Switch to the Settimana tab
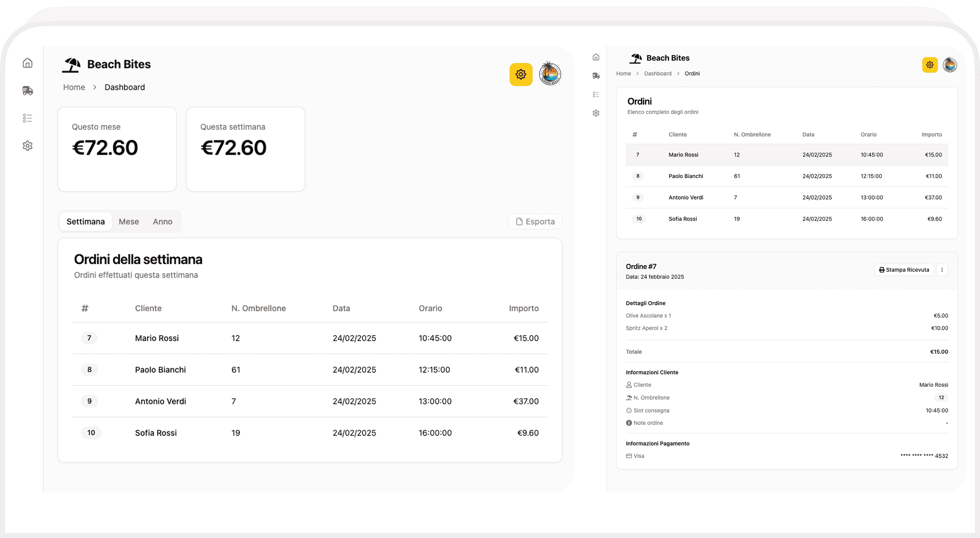 click(86, 222)
